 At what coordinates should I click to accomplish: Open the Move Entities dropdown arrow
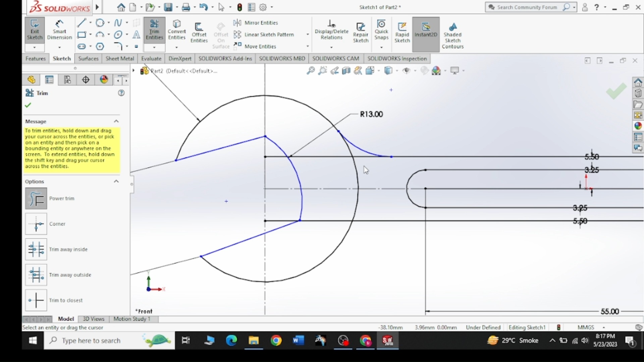307,46
